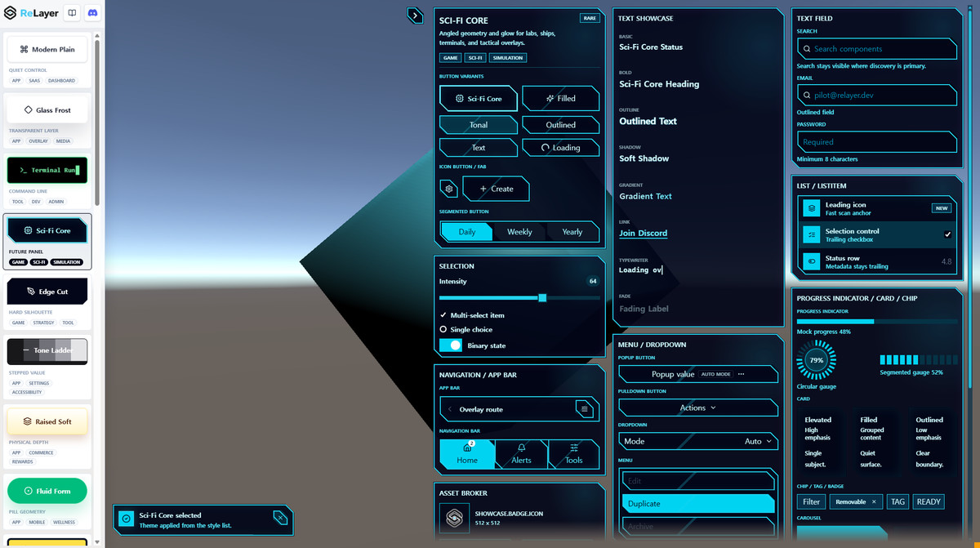980x548 pixels.
Task: Click the Outlined button variant
Action: [561, 125]
